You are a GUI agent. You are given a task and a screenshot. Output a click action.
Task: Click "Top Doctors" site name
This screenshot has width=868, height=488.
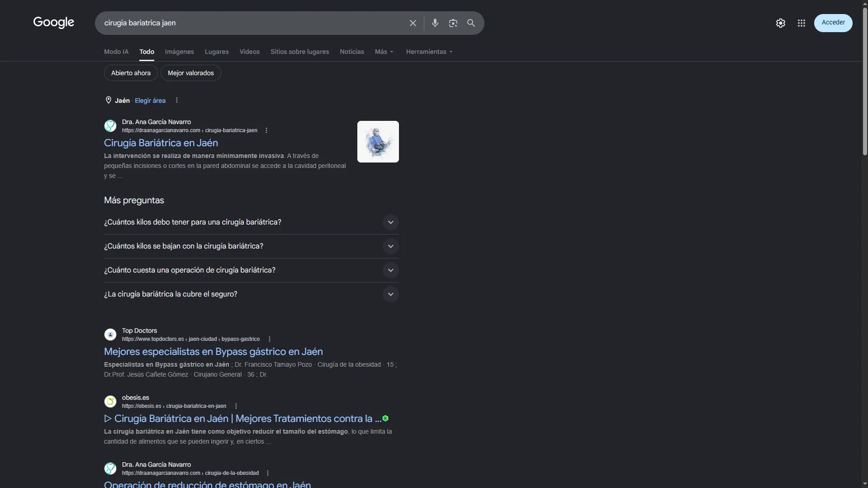click(x=139, y=330)
